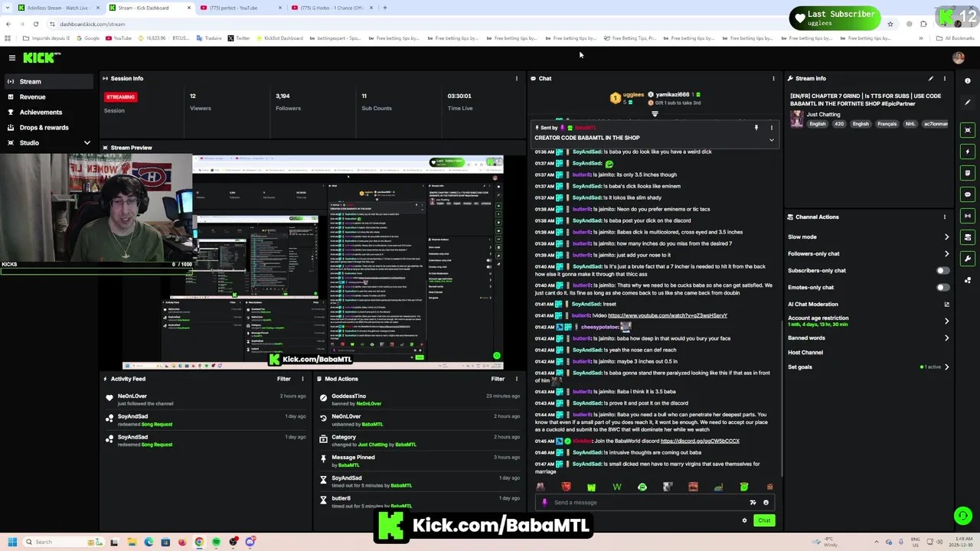
Task: Open discord.gg link in chat
Action: (700, 441)
